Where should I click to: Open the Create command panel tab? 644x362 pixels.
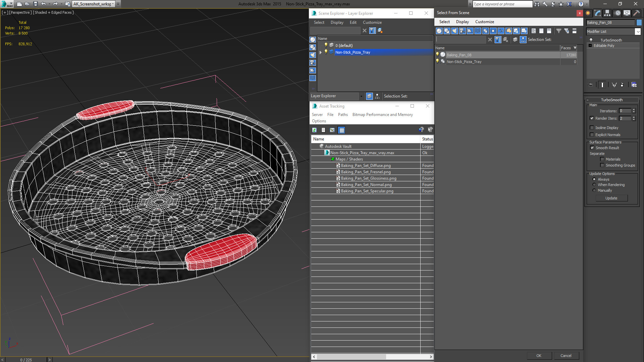tap(588, 13)
